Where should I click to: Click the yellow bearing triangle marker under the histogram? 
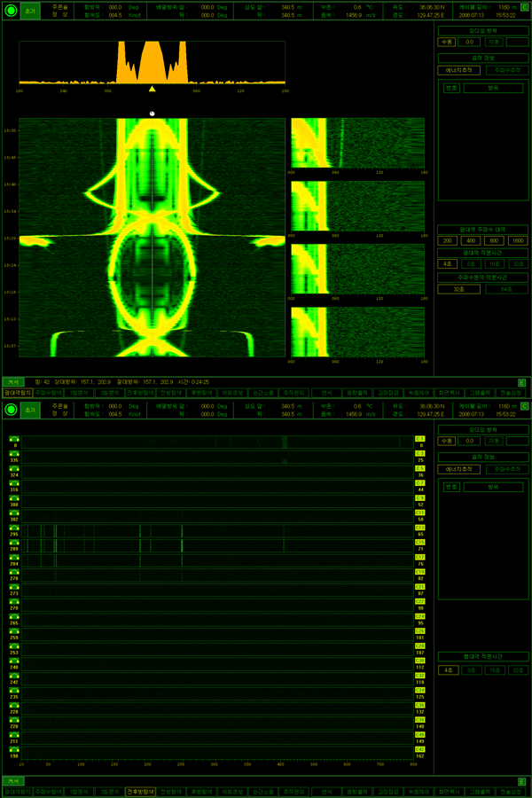coord(153,89)
